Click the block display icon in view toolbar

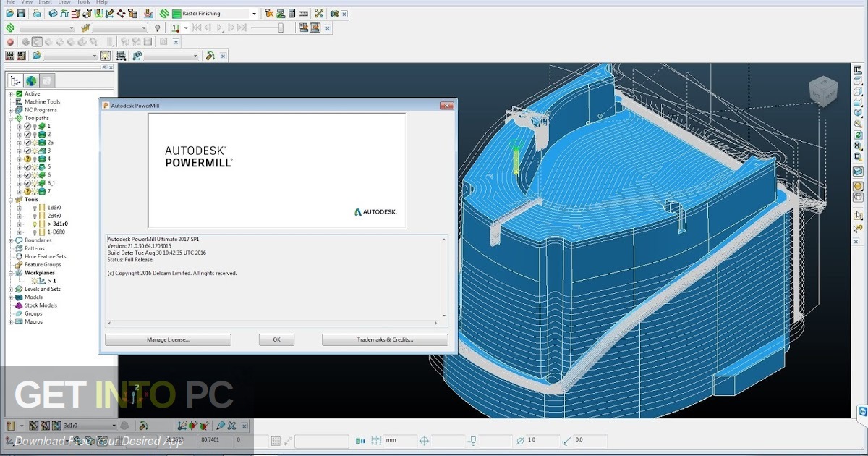pyautogui.click(x=858, y=172)
